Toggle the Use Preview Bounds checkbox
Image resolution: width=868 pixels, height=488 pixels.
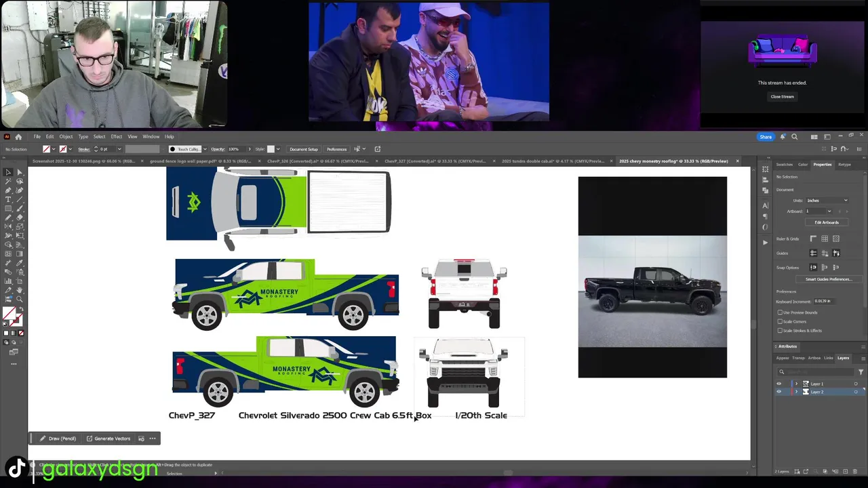tap(780, 312)
